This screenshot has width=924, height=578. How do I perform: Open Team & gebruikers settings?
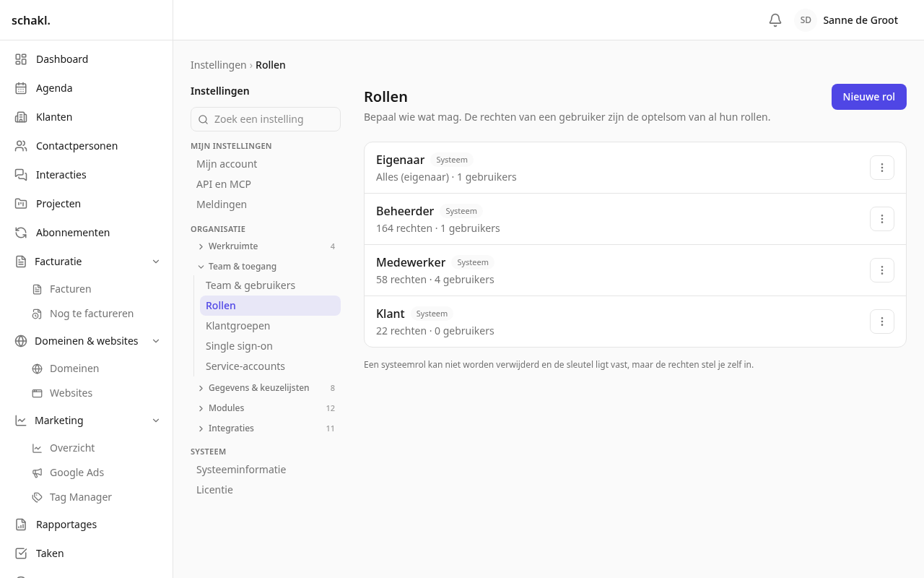pos(270,285)
